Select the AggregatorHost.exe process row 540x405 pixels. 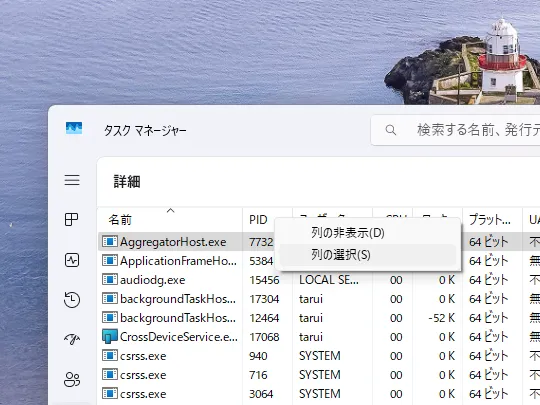coord(319,242)
